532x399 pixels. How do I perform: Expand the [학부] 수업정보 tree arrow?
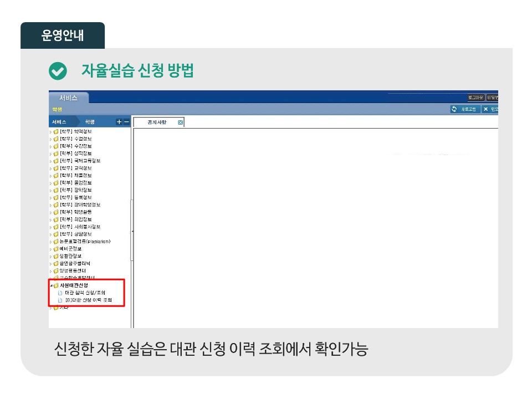click(x=51, y=139)
